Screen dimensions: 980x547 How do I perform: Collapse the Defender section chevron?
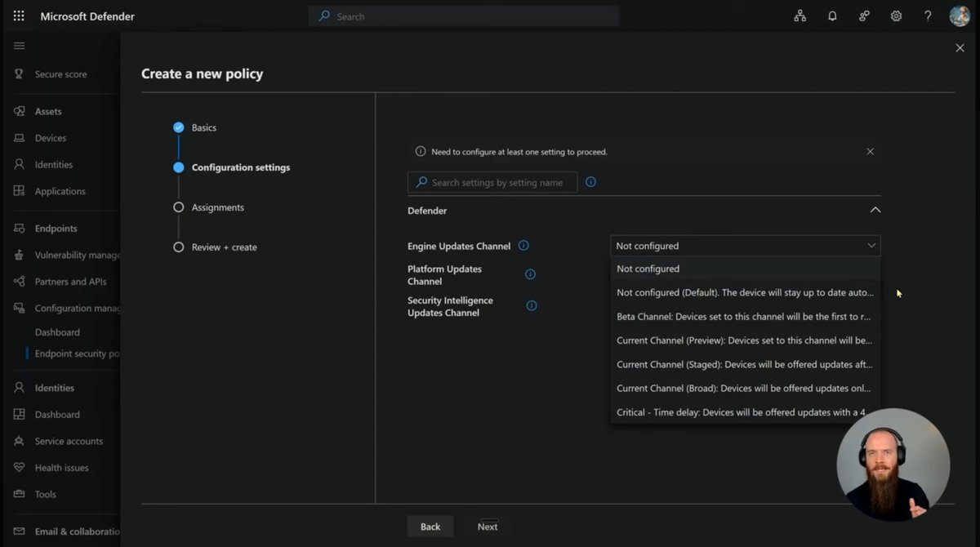point(875,211)
